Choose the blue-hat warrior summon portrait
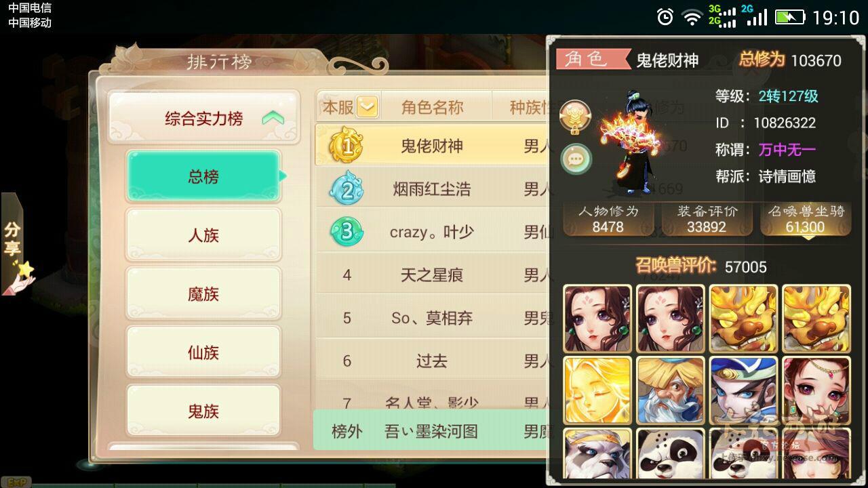The height and width of the screenshot is (488, 868). [743, 390]
